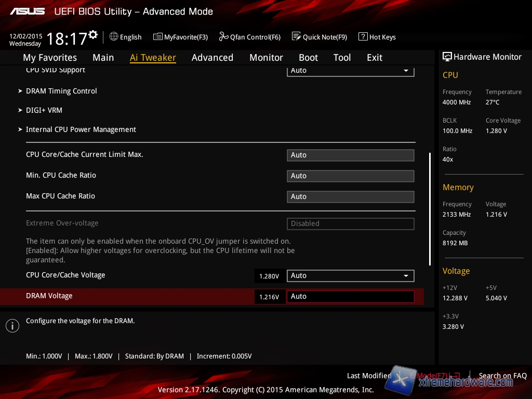Click Last Modified in the footer
Screen dimensions: 532x399
pyautogui.click(x=369, y=376)
